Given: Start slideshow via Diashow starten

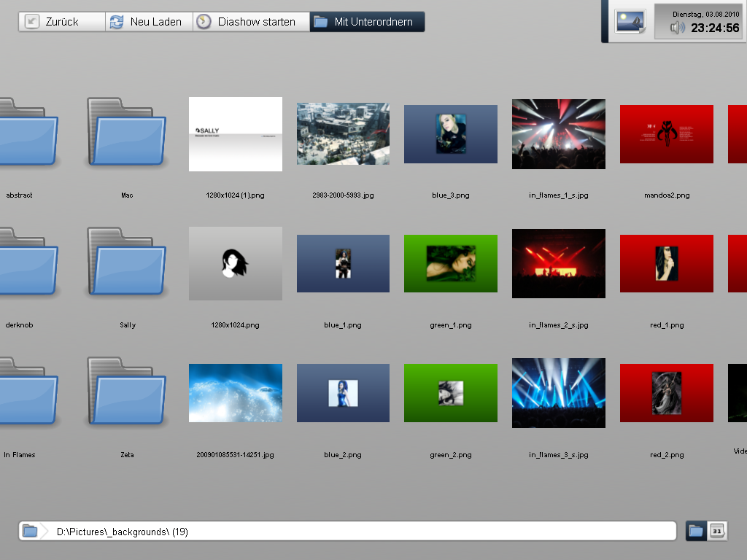Looking at the screenshot, I should click(251, 22).
